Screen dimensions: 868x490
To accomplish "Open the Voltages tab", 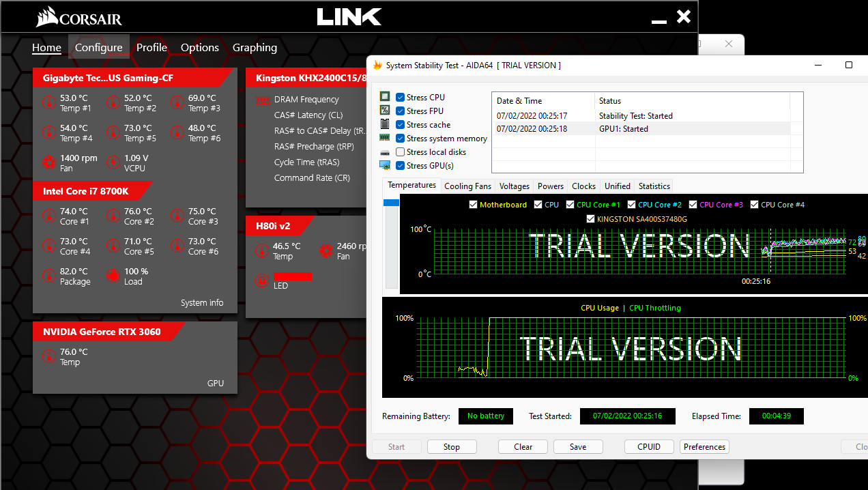I will [x=515, y=186].
